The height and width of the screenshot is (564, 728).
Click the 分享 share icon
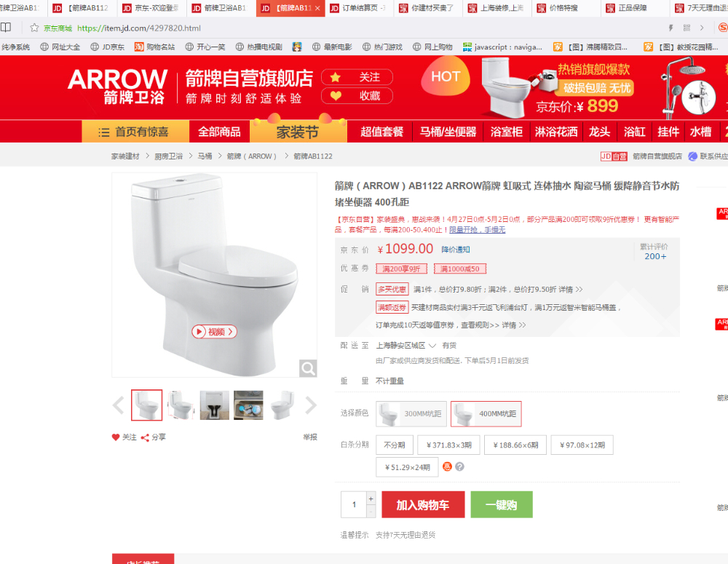point(145,437)
